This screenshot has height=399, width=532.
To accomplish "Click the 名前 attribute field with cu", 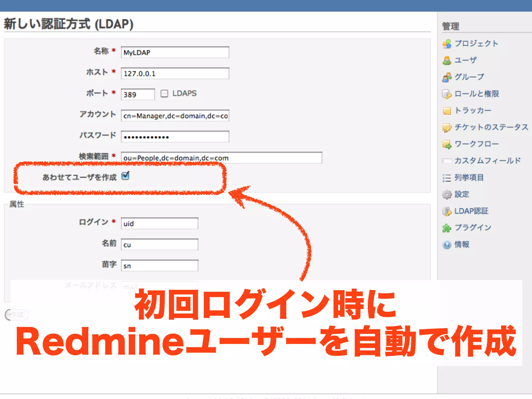I will click(159, 244).
